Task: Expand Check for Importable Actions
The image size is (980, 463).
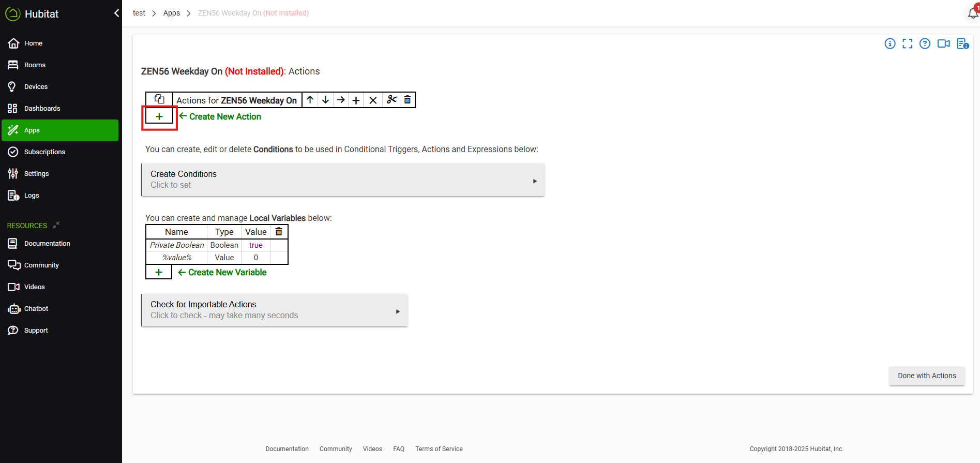Action: (275, 310)
